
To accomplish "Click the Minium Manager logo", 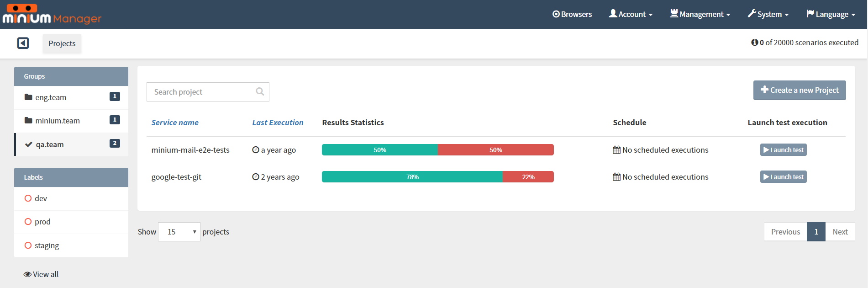I will click(x=52, y=14).
